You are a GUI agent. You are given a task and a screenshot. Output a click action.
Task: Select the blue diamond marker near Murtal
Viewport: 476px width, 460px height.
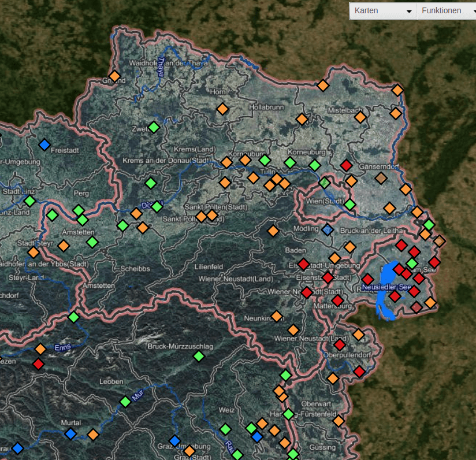71,432
